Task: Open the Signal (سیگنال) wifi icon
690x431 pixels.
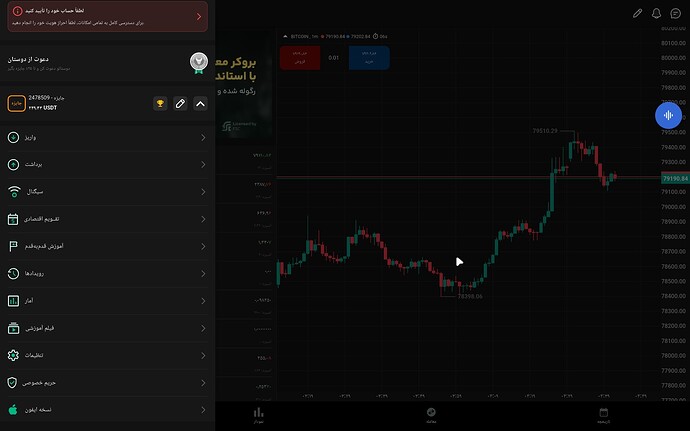Action: [14, 192]
